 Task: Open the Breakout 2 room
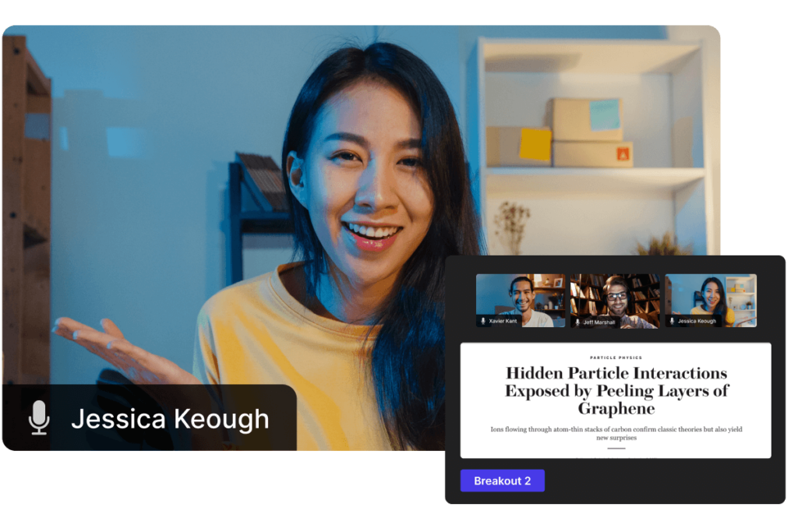(x=502, y=481)
